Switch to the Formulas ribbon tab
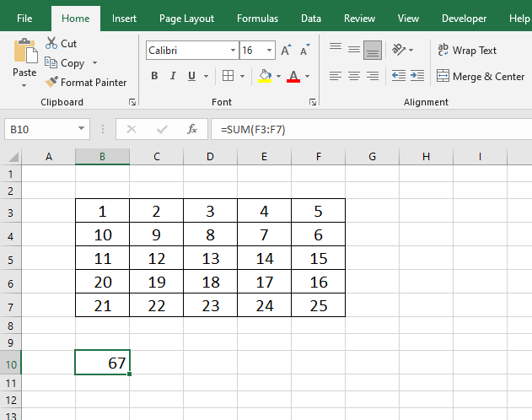The height and width of the screenshot is (420, 532). tap(257, 19)
